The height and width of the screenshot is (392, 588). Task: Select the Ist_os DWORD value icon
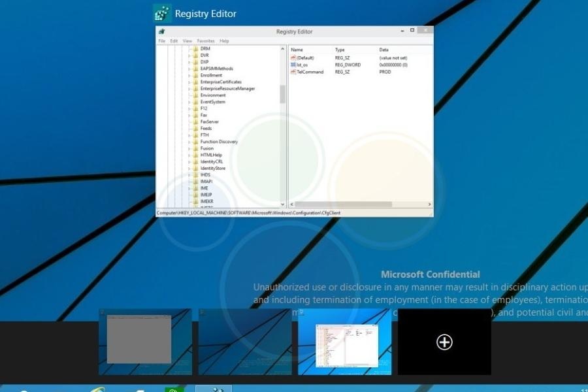tap(293, 65)
